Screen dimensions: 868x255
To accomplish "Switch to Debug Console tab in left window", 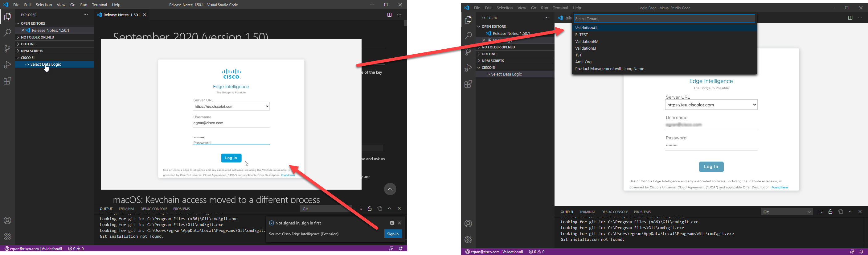I will tap(154, 209).
